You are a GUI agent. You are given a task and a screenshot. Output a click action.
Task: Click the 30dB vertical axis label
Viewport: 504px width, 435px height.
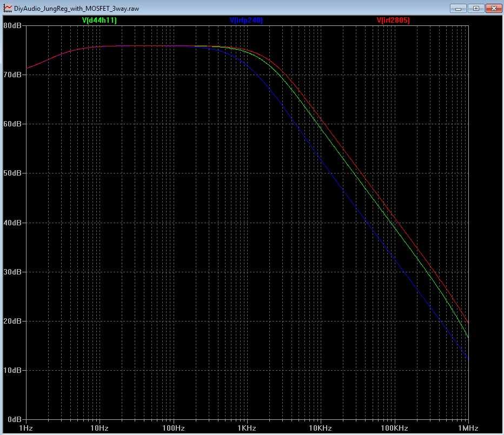tap(12, 272)
